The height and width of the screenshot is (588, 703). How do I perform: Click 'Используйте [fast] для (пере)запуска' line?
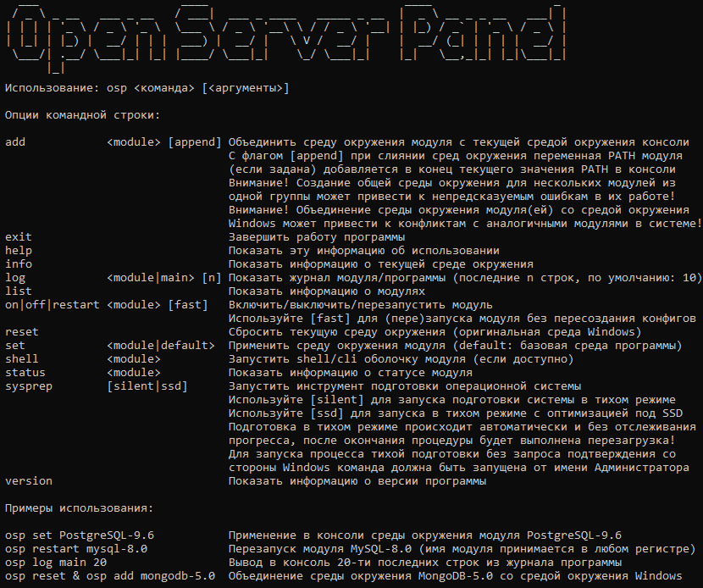coord(462,318)
